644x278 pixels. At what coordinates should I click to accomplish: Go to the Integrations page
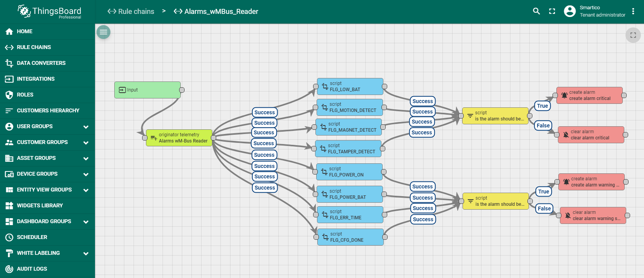pyautogui.click(x=36, y=79)
